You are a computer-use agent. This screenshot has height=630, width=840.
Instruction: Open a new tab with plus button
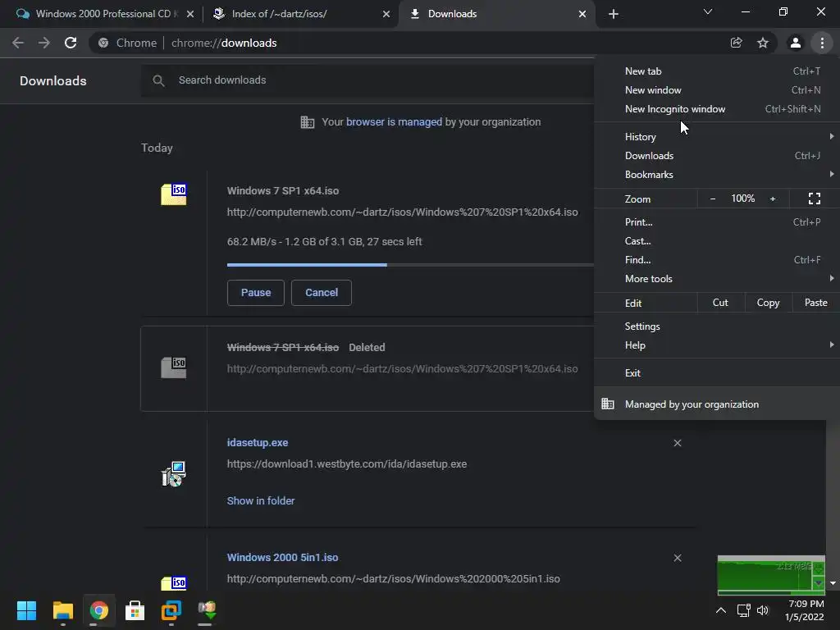614,14
